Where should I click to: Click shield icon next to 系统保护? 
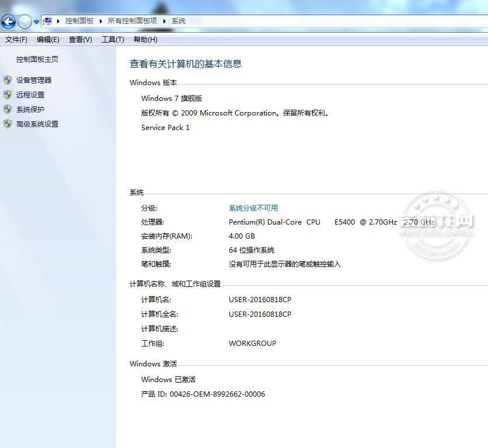pos(8,110)
